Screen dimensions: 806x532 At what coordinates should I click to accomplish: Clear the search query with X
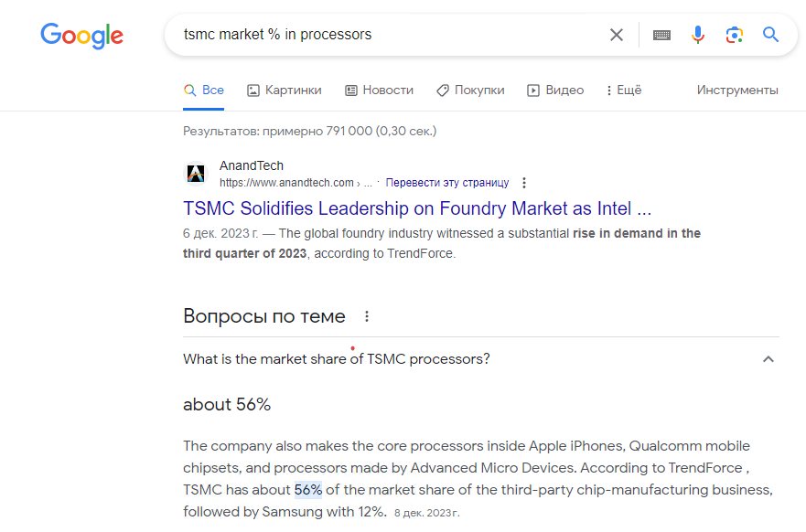click(617, 35)
